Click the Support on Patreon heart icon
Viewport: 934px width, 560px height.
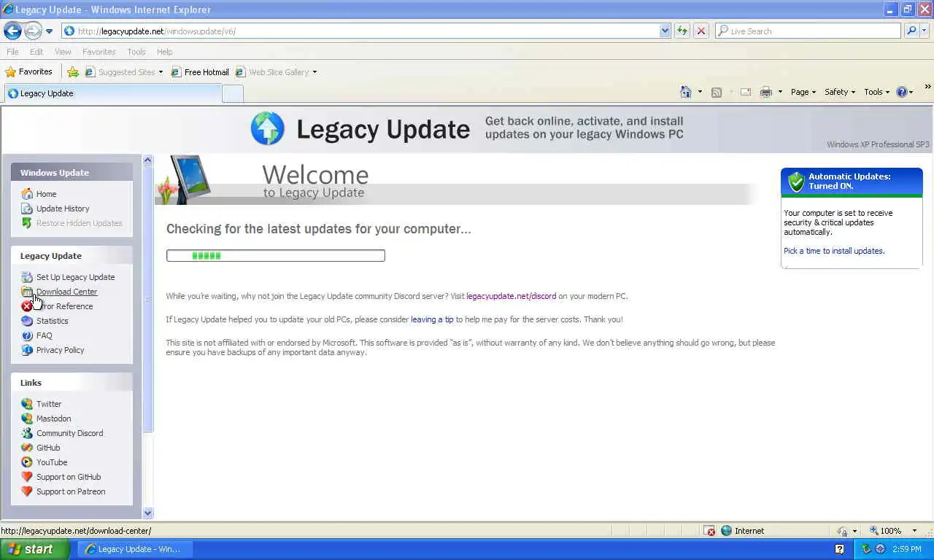tap(27, 491)
